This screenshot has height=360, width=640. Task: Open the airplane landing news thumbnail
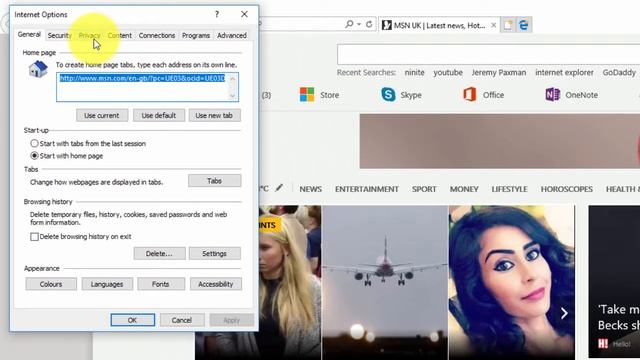385,282
